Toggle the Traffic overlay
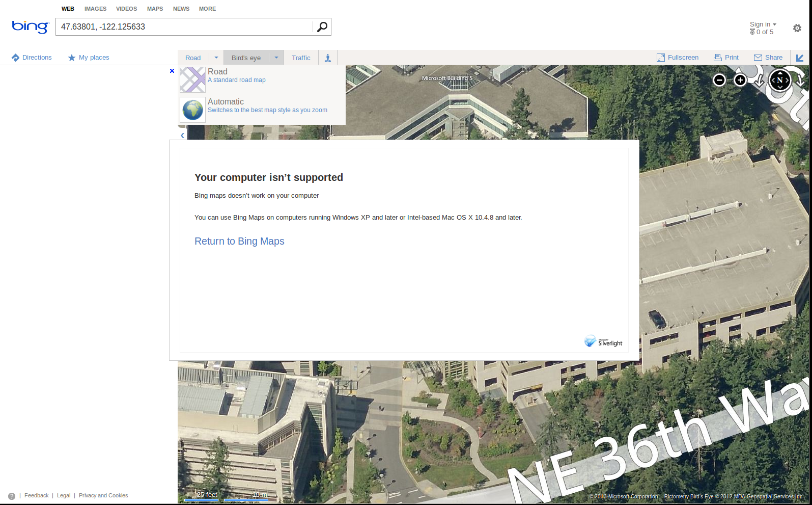The width and height of the screenshot is (812, 505). pyautogui.click(x=301, y=58)
